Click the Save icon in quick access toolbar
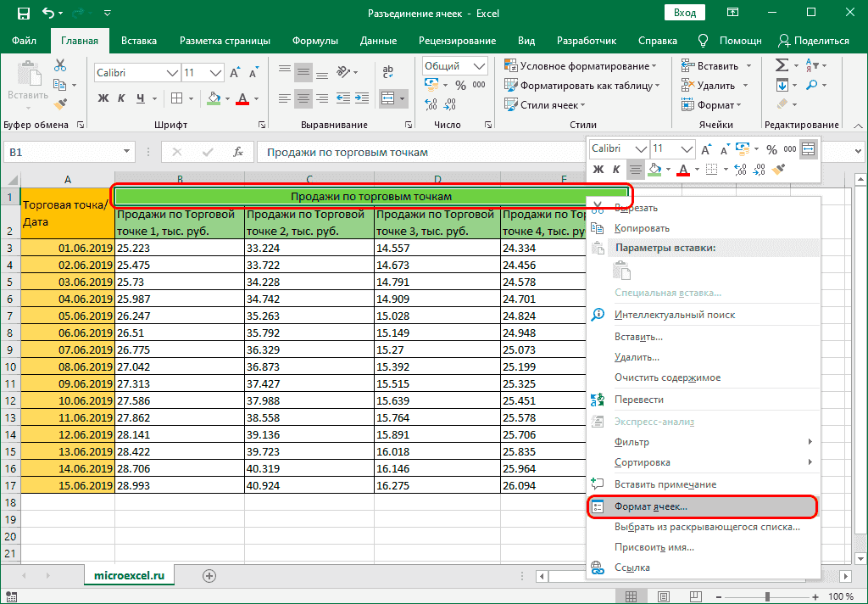Viewport: 868px width, 604px height. click(23, 14)
